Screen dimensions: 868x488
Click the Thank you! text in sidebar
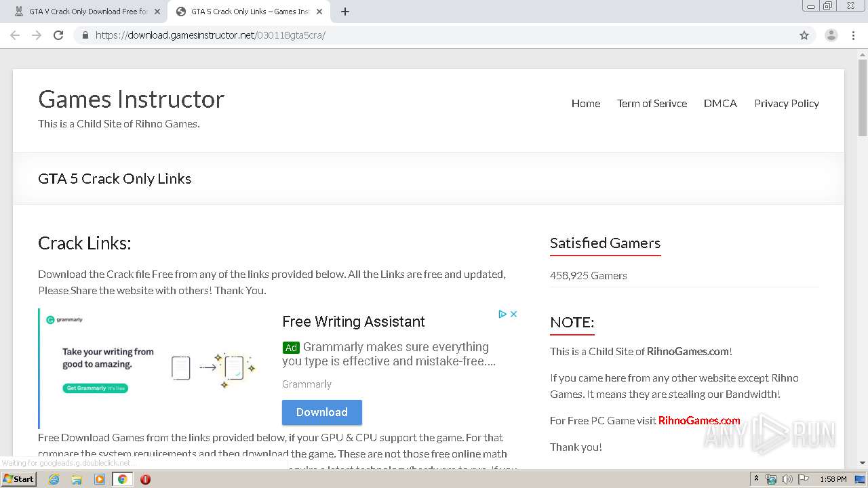click(576, 447)
